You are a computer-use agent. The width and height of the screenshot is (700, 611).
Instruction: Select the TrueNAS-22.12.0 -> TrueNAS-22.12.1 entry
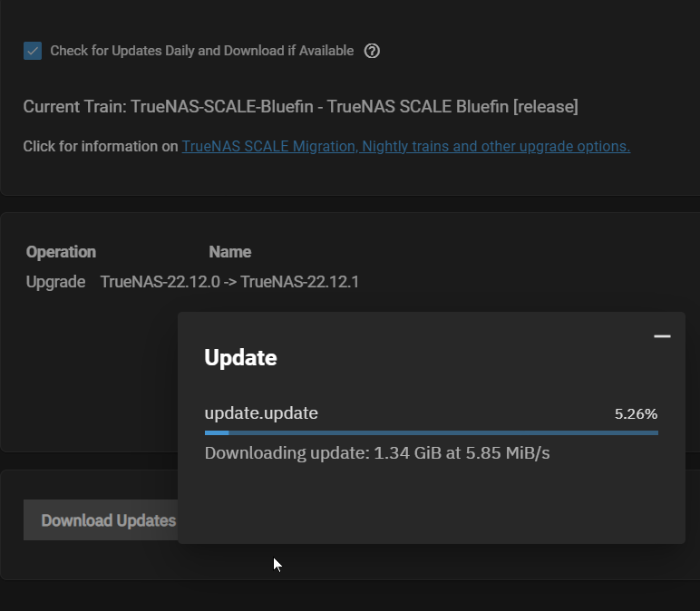229,282
